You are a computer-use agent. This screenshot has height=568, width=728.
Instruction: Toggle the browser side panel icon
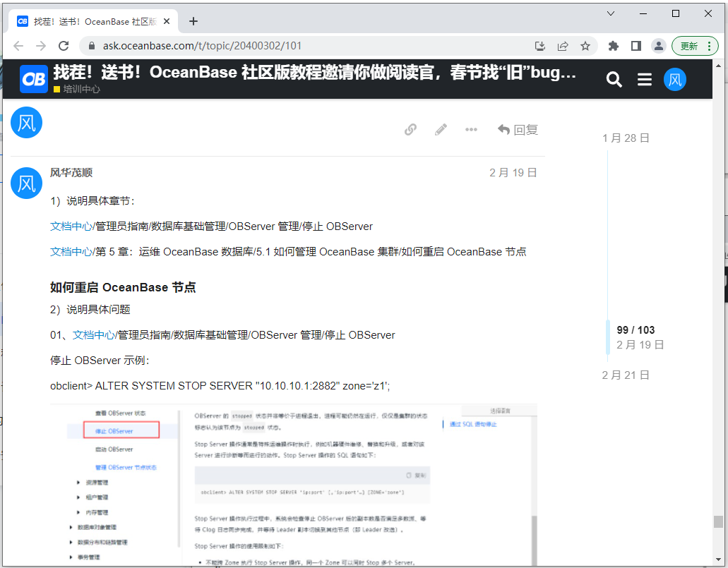tap(636, 46)
